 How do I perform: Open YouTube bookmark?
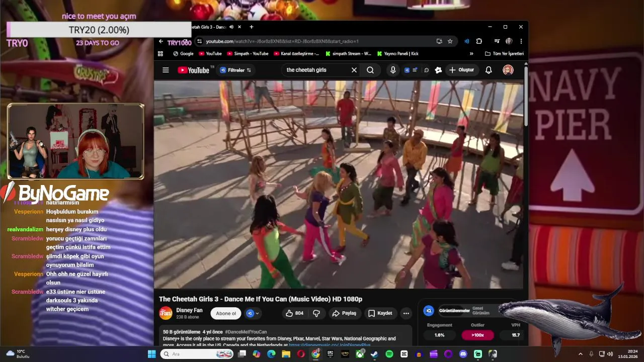210,53
